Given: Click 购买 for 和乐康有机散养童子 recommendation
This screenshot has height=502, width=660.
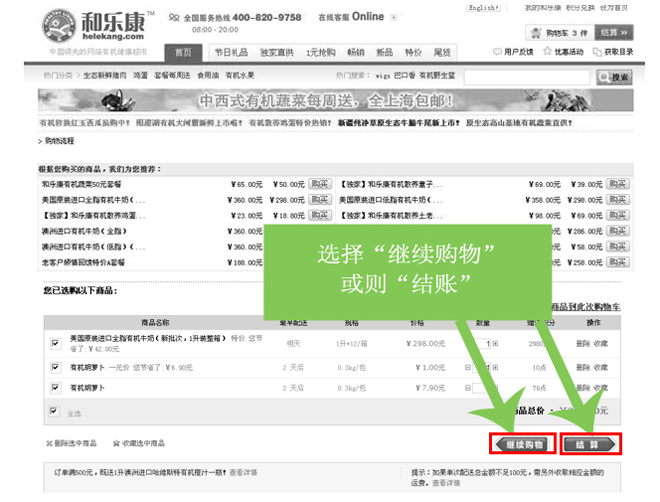Looking at the screenshot, I should pyautogui.click(x=618, y=184).
